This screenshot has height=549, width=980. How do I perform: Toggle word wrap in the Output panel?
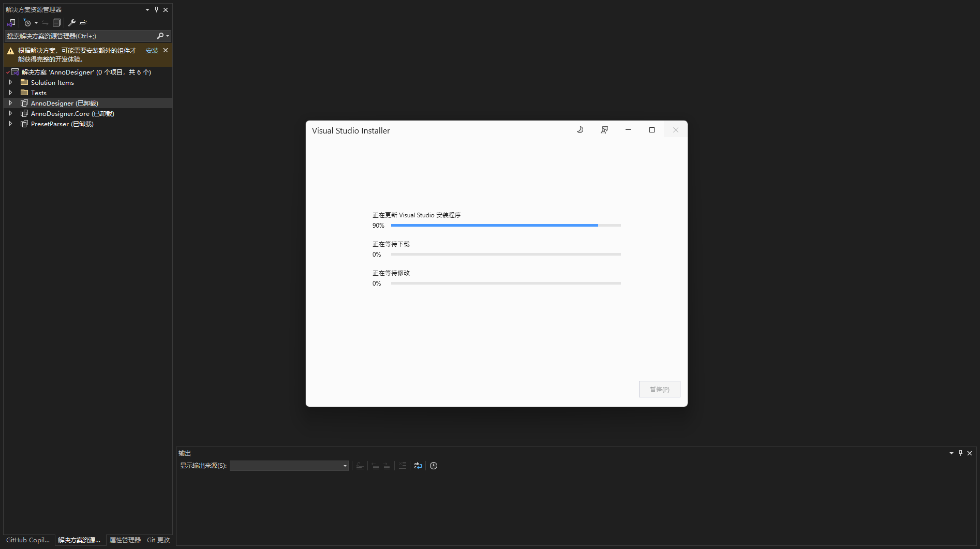[418, 466]
